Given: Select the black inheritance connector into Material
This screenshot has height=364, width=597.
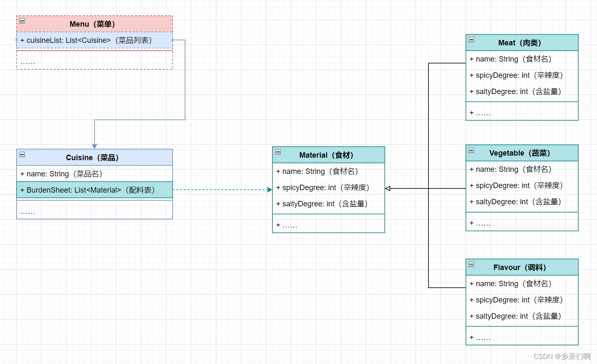Looking at the screenshot, I should 429,188.
